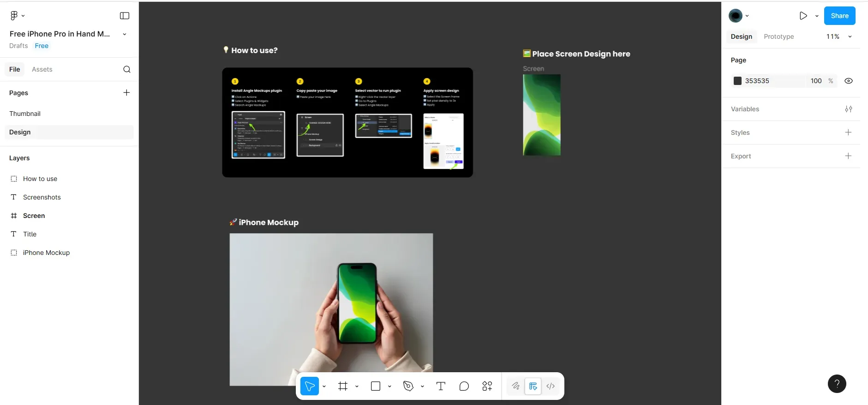The width and height of the screenshot is (868, 405).
Task: Click the Screenshots text layer icon
Action: [14, 197]
